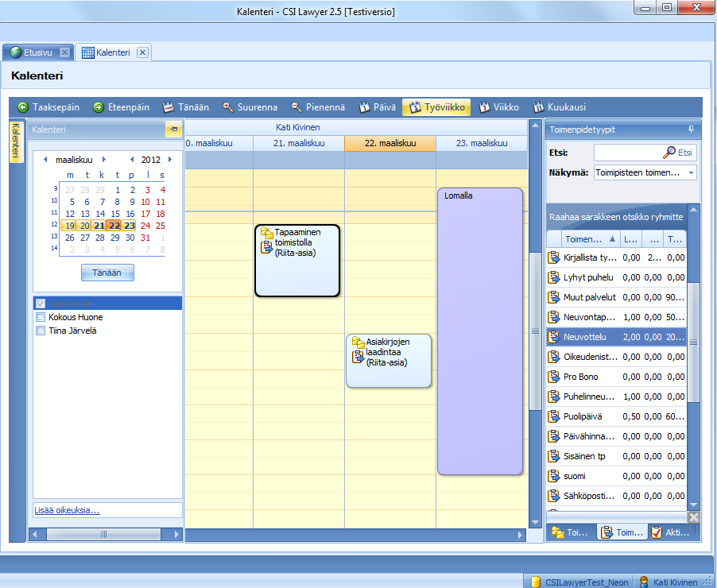This screenshot has height=588, width=717.
Task: Select the Neuvottelu row
Action: (x=616, y=337)
